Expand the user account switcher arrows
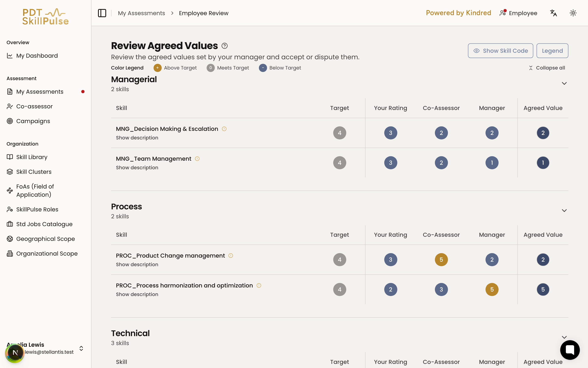The height and width of the screenshot is (368, 588). pyautogui.click(x=81, y=348)
